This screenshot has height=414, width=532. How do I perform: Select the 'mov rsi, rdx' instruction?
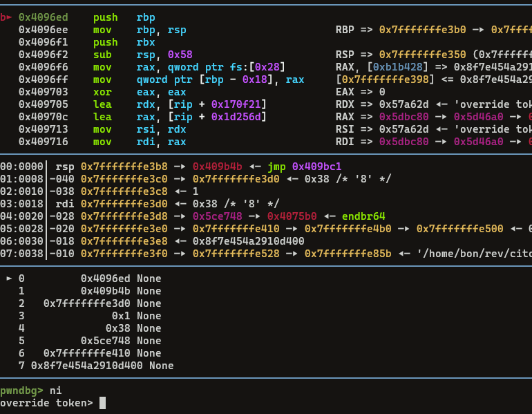click(140, 129)
